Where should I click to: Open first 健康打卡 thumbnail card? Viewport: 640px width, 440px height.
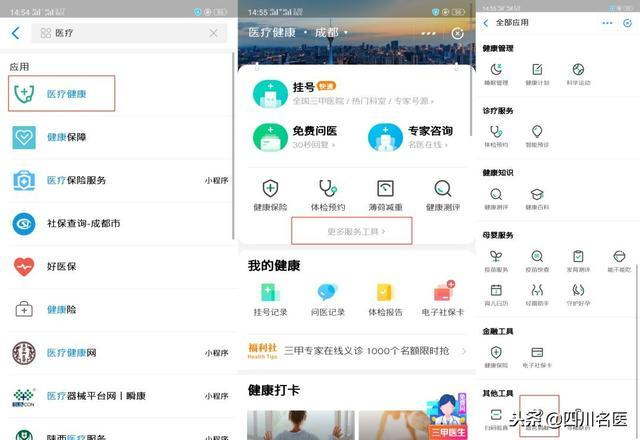301,425
